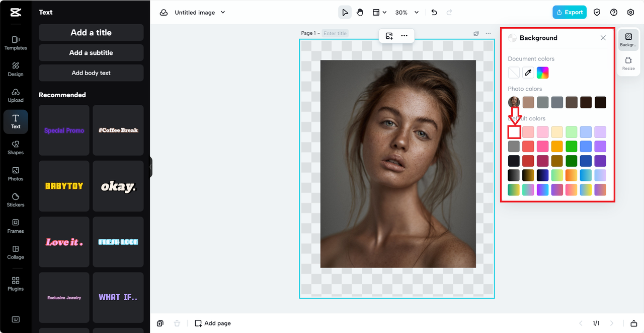Open the Stickers sidebar panel
Image resolution: width=644 pixels, height=333 pixels.
(x=16, y=199)
